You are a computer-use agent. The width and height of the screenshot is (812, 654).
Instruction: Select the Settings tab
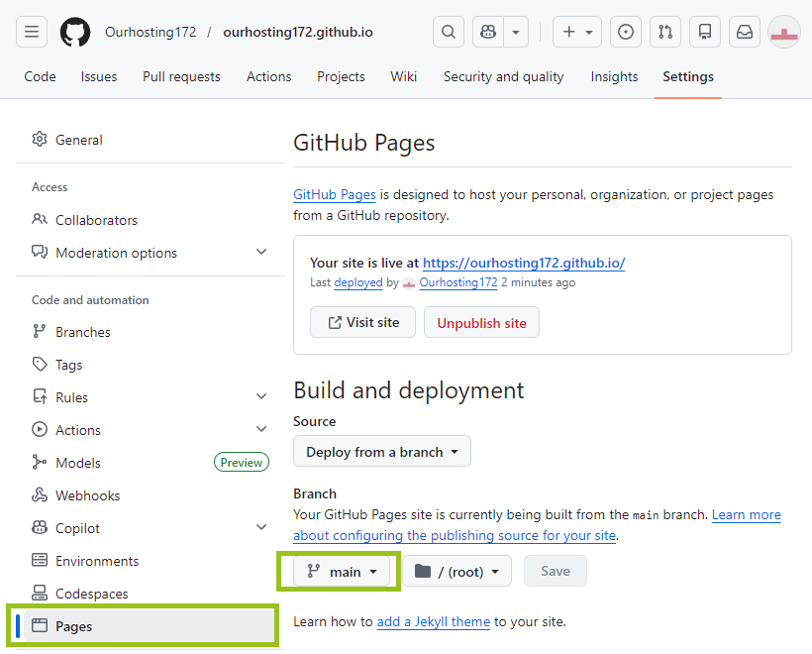688,76
